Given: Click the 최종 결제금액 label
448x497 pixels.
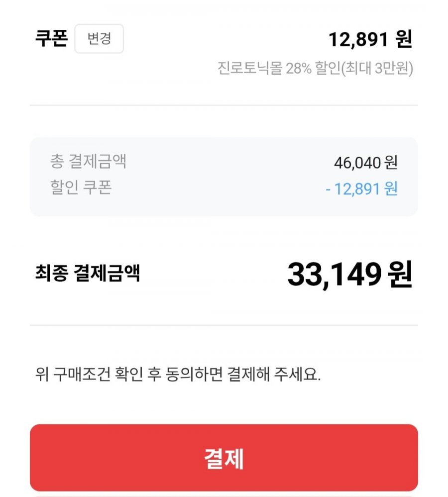Looking at the screenshot, I should click(x=88, y=273).
